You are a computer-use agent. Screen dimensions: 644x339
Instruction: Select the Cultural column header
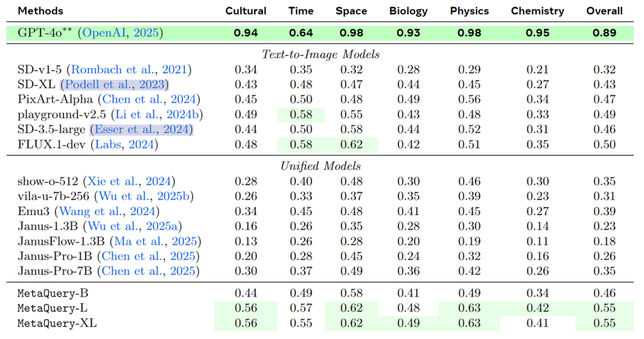(x=246, y=11)
